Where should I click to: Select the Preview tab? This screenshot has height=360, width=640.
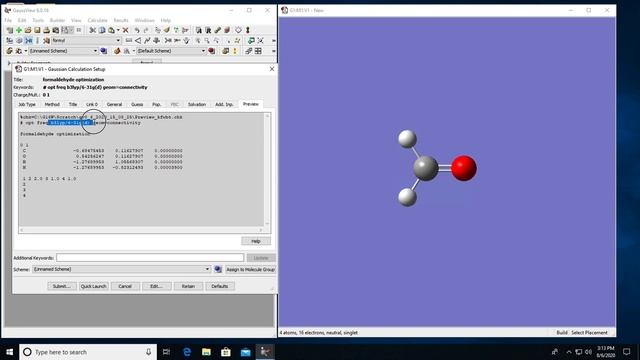(x=251, y=104)
